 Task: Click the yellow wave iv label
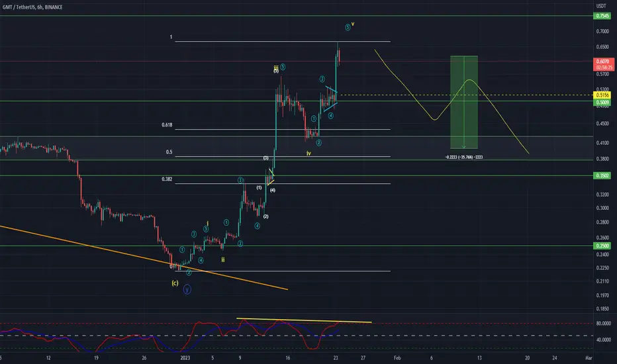click(x=308, y=154)
